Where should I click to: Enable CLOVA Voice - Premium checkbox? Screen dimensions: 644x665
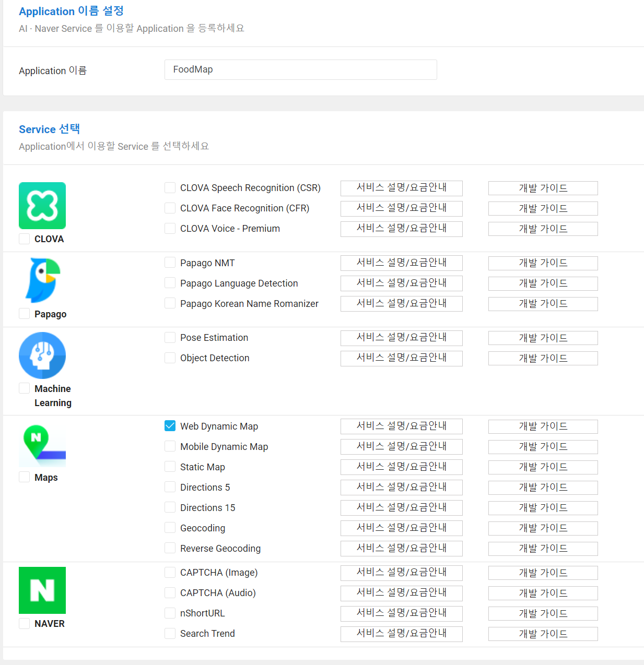click(170, 228)
